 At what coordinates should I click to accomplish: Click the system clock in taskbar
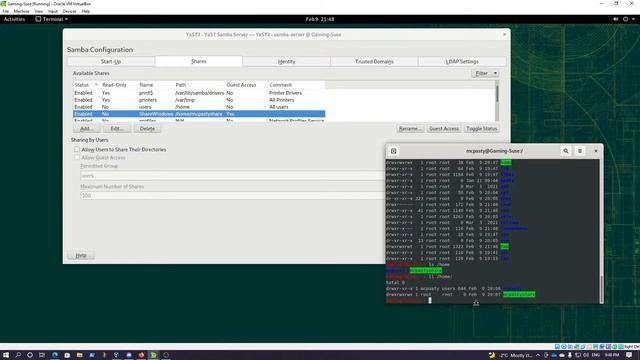612,355
